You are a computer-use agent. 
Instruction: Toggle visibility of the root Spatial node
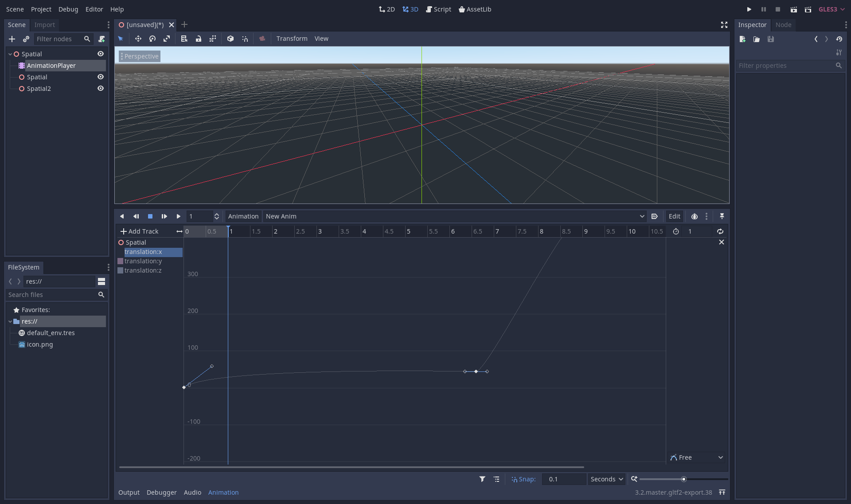tap(101, 54)
